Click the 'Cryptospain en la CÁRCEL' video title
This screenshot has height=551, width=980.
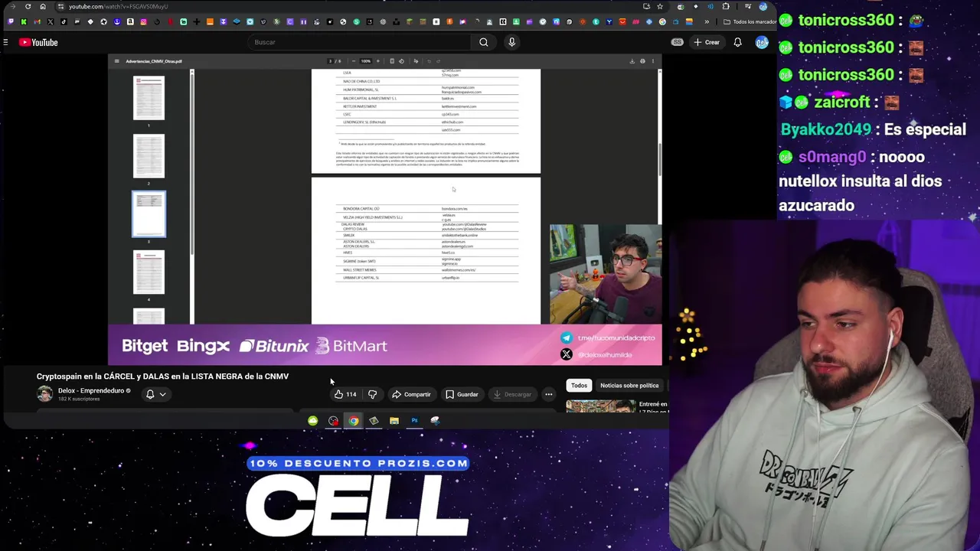(x=162, y=377)
